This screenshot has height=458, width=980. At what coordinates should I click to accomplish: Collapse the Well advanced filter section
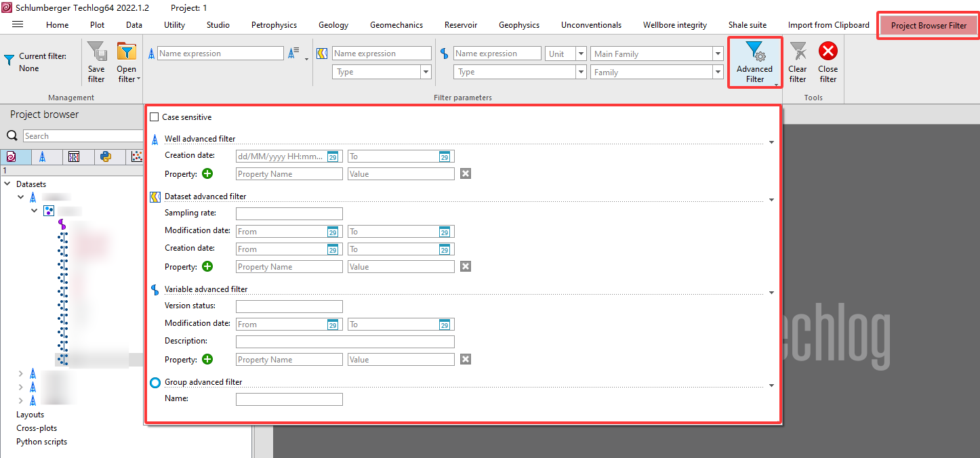click(x=771, y=142)
